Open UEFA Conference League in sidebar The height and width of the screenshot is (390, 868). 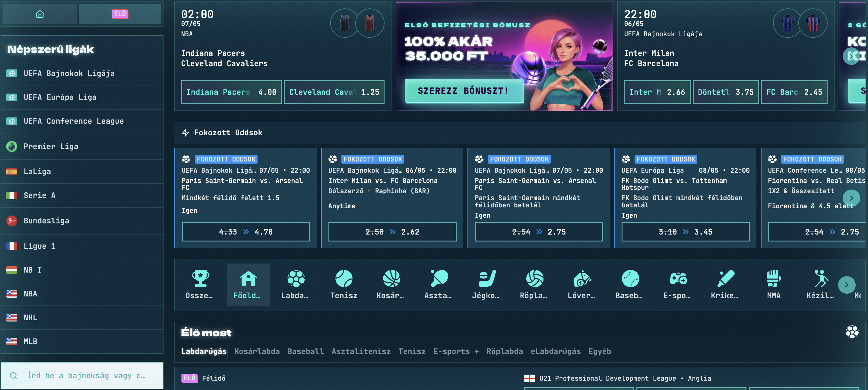pos(82,121)
